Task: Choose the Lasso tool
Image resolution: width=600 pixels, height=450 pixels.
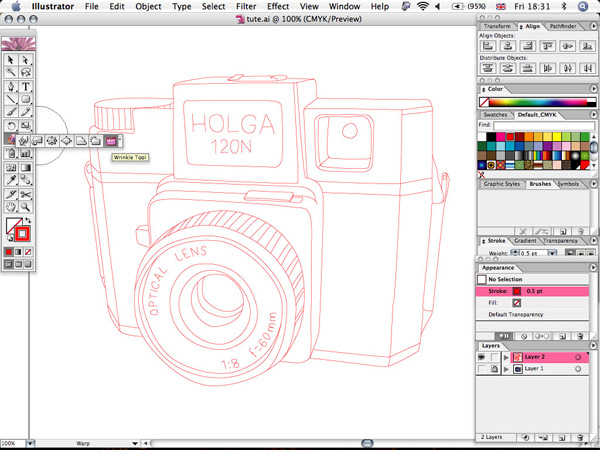Action: click(26, 72)
